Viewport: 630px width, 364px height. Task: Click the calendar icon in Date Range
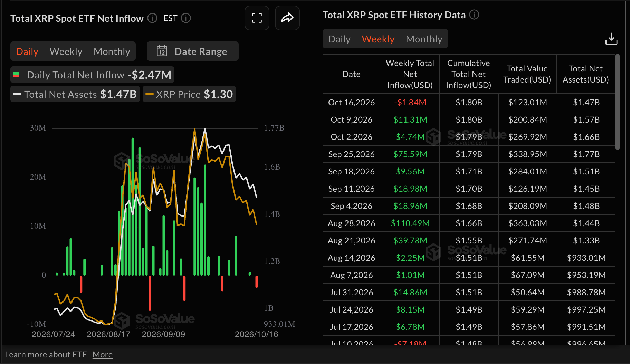tap(162, 51)
